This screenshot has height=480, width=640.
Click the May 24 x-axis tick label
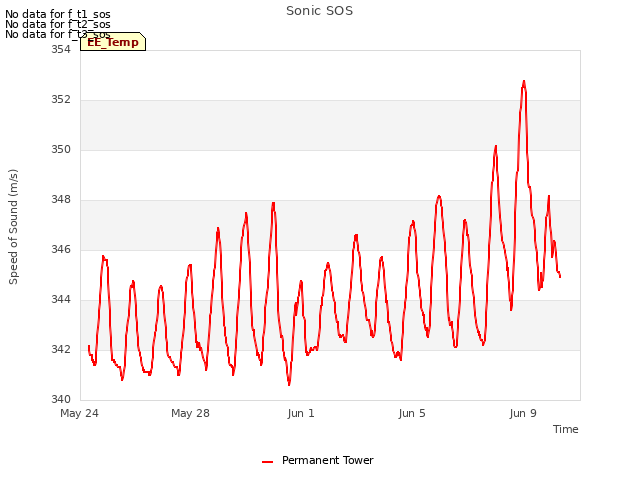click(x=79, y=413)
